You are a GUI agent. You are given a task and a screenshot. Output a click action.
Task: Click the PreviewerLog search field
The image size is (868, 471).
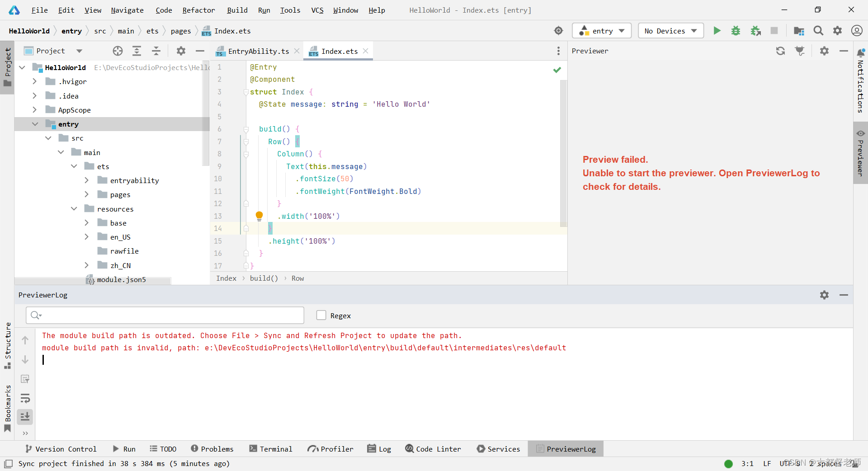click(165, 315)
